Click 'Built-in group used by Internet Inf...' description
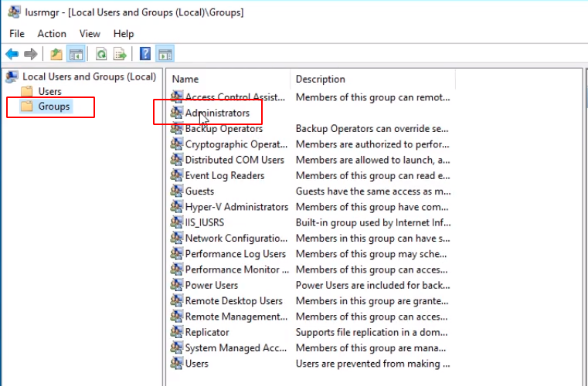This screenshot has width=588, height=386. point(373,222)
